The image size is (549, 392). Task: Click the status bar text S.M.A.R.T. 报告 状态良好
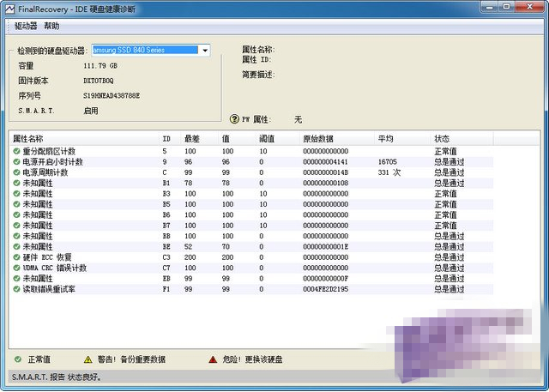(x=57, y=377)
